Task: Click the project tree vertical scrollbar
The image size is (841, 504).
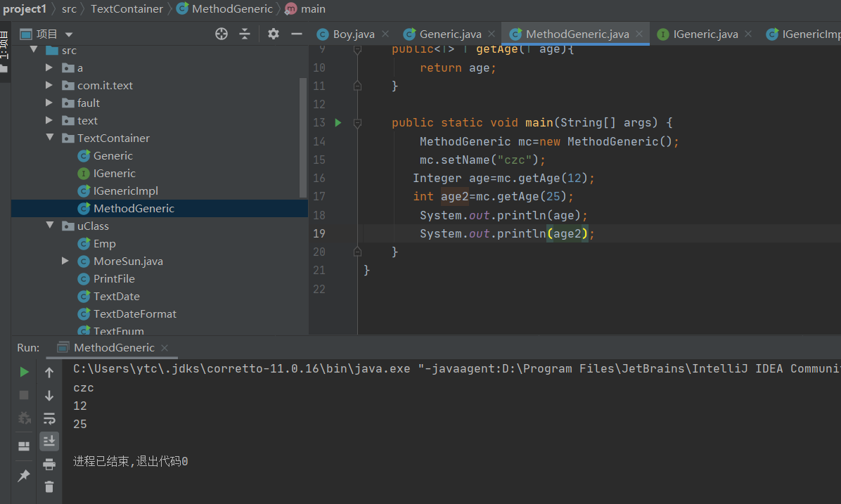Action: (x=303, y=138)
